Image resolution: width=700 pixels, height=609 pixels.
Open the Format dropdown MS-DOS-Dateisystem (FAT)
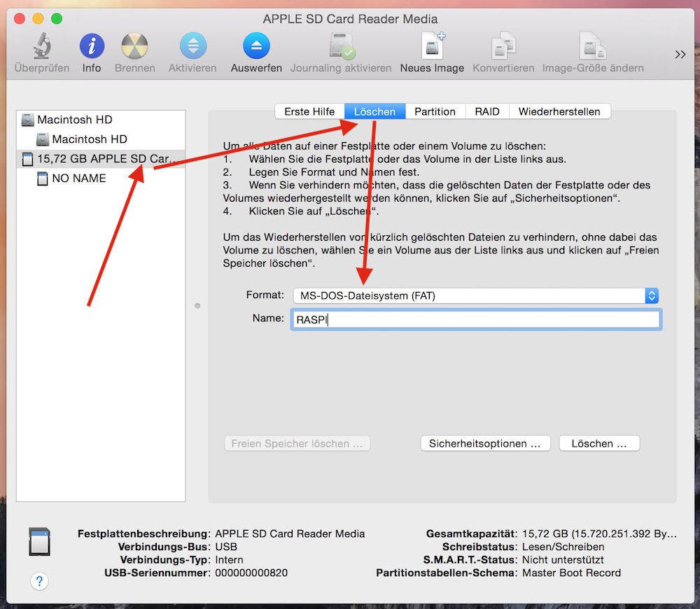coord(476,295)
